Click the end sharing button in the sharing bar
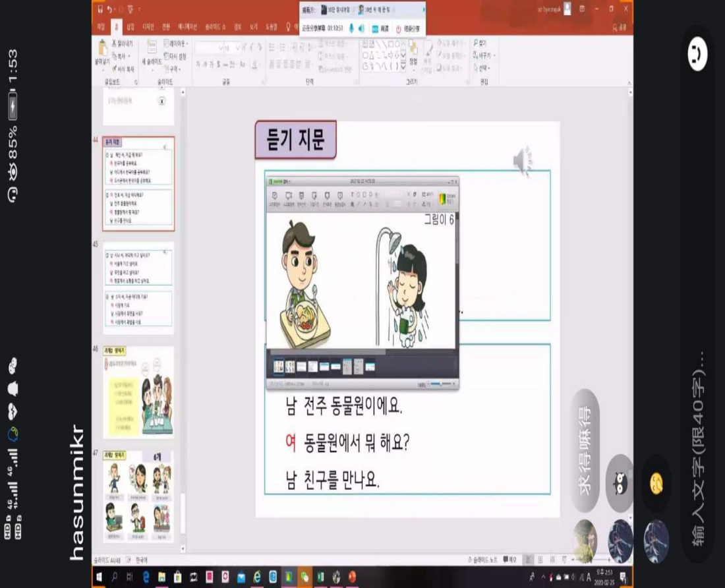Viewport: 725px width, 588px height. click(409, 29)
